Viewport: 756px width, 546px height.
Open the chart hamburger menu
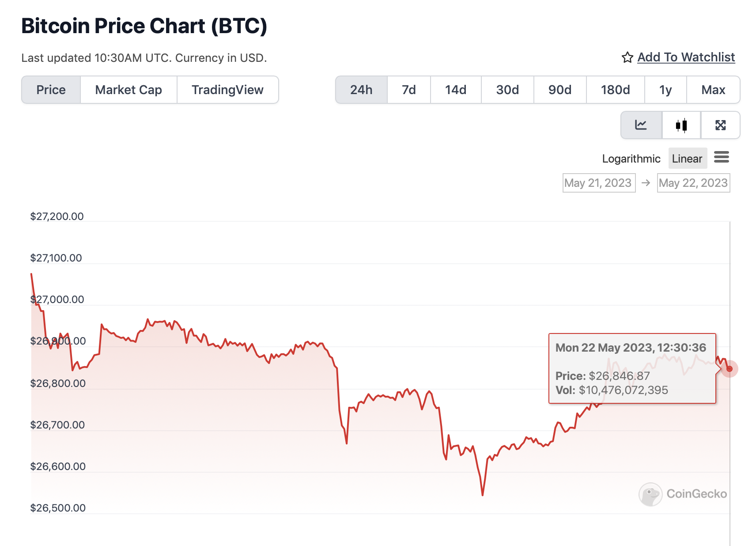point(721,157)
